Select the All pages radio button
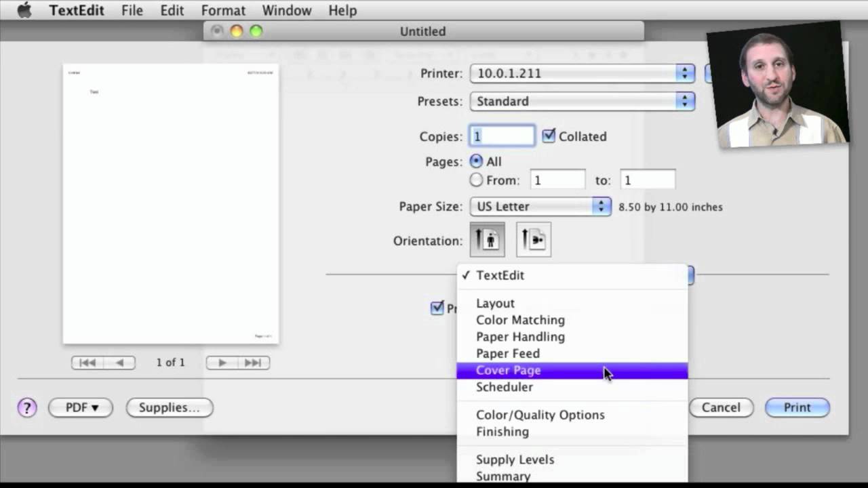Viewport: 868px width, 488px height. click(x=477, y=161)
